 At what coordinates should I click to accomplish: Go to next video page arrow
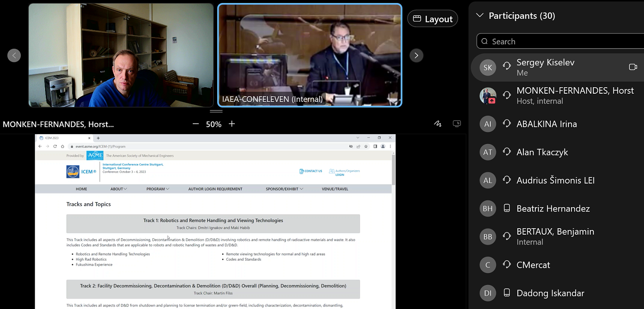click(416, 55)
